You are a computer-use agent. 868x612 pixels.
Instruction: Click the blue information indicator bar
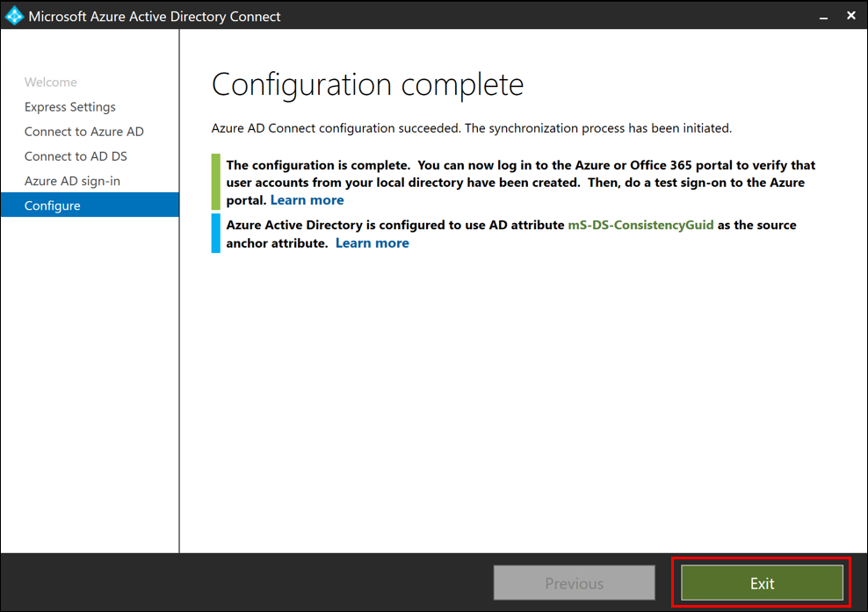click(216, 233)
